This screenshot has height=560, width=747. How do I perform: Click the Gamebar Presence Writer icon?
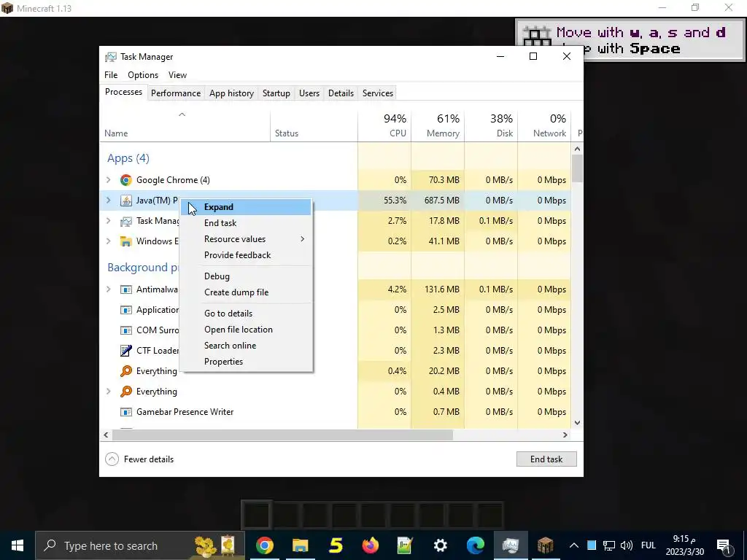pos(125,412)
